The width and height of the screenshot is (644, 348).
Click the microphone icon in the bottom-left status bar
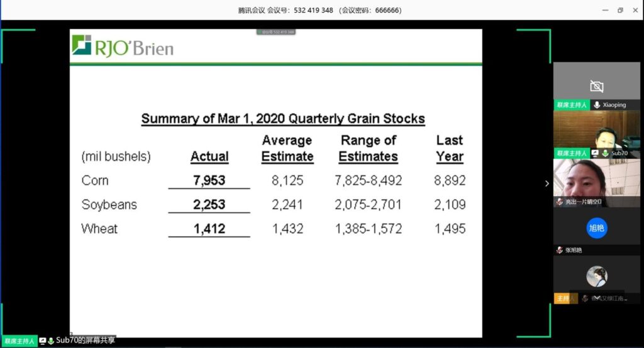point(51,340)
